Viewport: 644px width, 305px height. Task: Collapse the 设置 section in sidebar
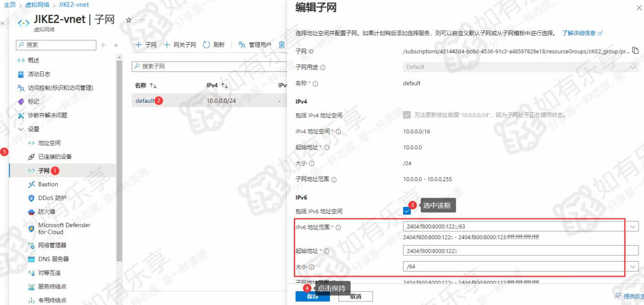pos(21,129)
